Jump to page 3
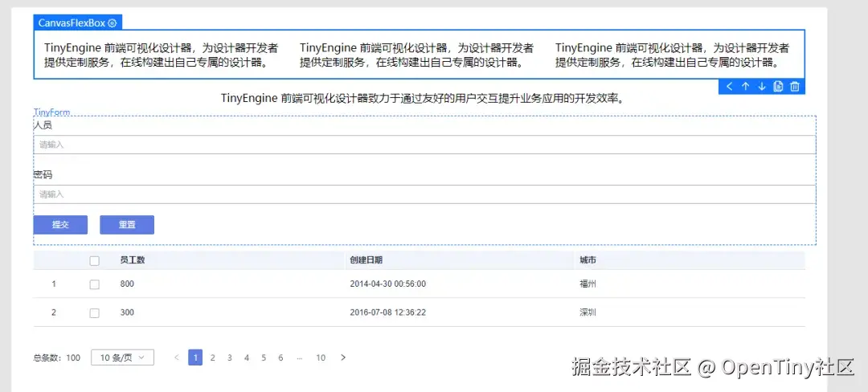This screenshot has height=392, width=868. 230,357
